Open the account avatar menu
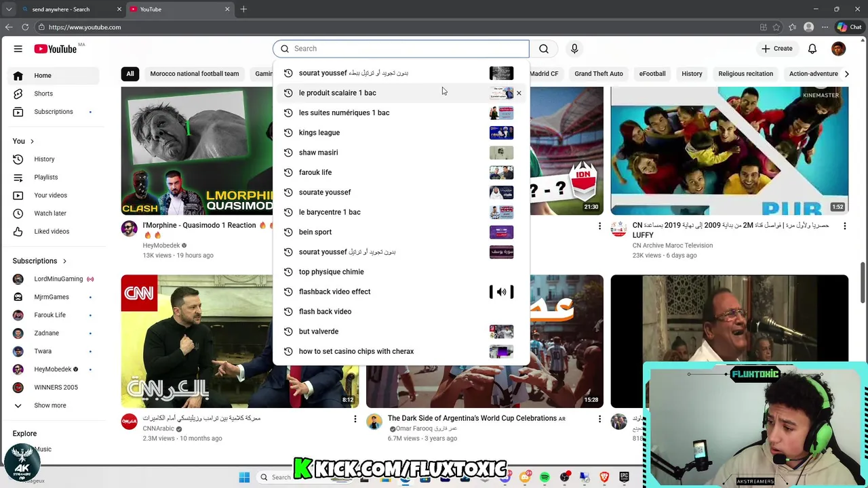The height and width of the screenshot is (488, 868). [x=839, y=49]
